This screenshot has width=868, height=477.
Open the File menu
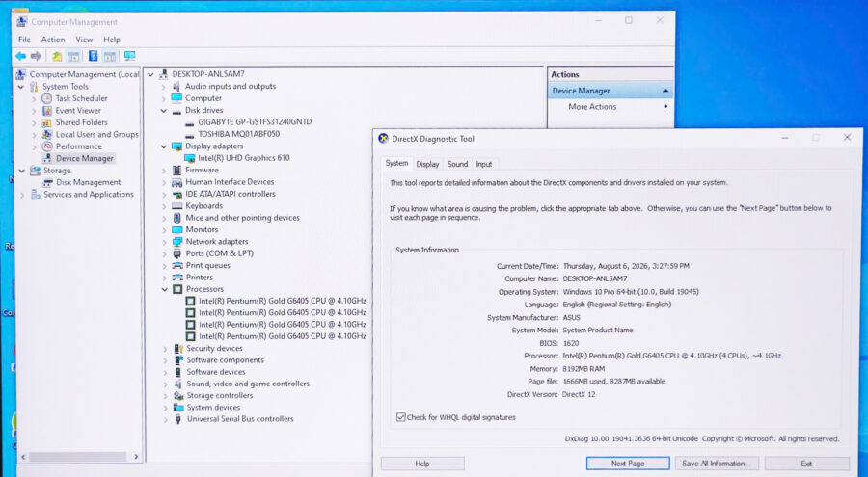click(24, 40)
